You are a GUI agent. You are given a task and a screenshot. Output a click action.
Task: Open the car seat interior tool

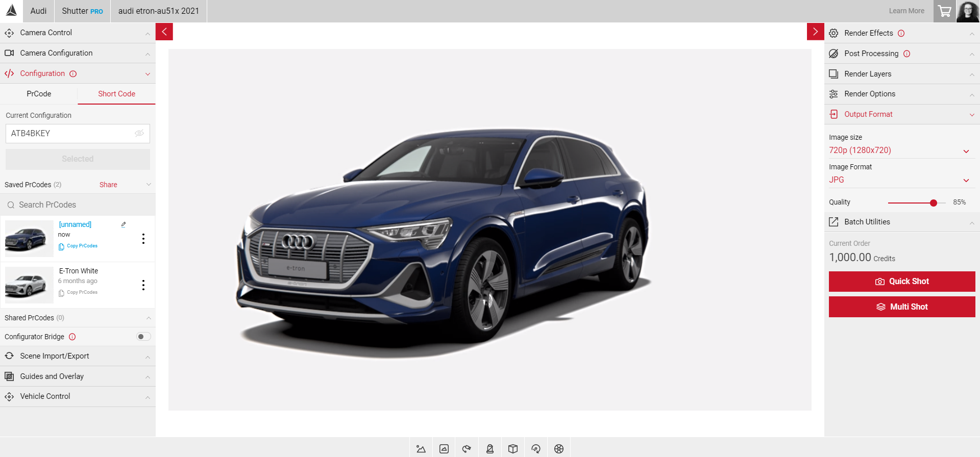[x=490, y=449]
